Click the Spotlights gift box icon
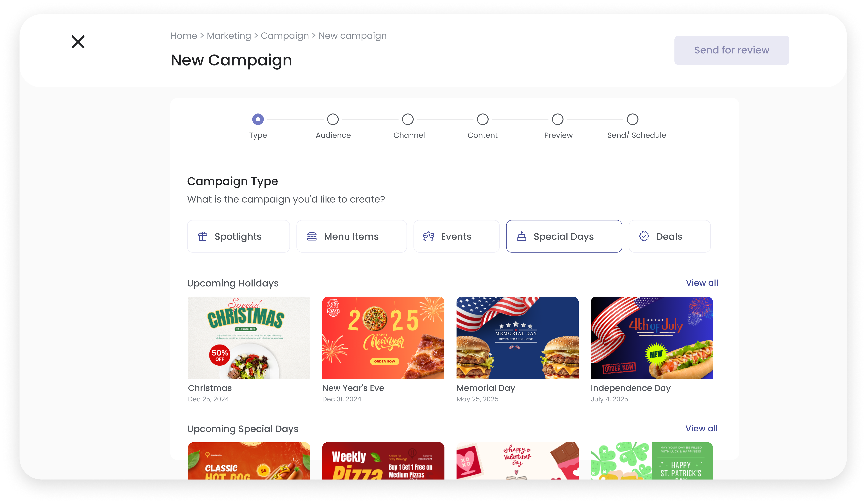866x504 pixels. 203,236
